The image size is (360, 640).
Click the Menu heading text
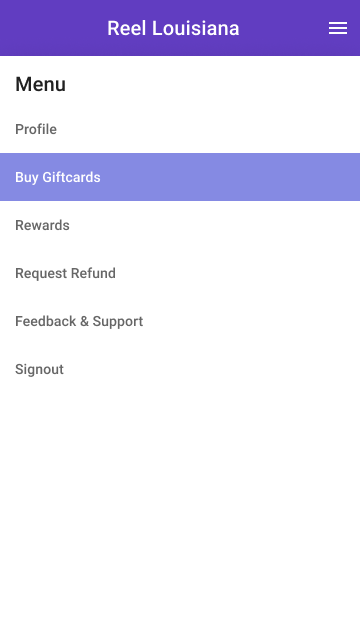[x=40, y=84]
